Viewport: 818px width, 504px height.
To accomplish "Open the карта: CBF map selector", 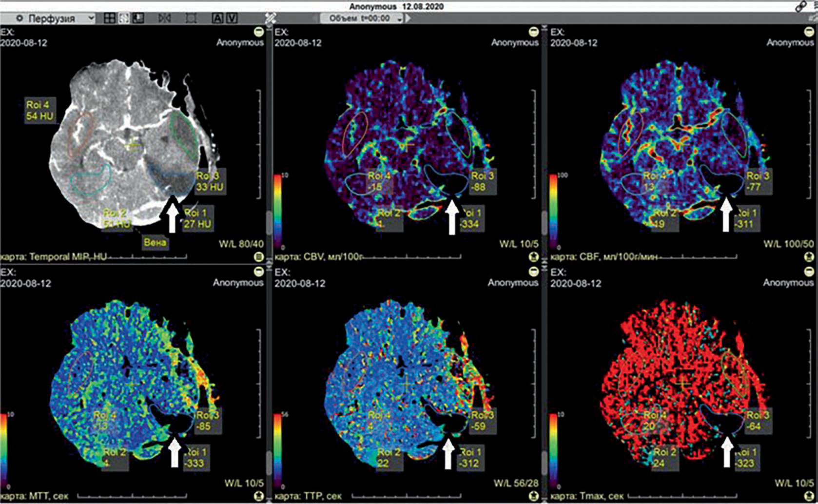I will pyautogui.click(x=604, y=257).
